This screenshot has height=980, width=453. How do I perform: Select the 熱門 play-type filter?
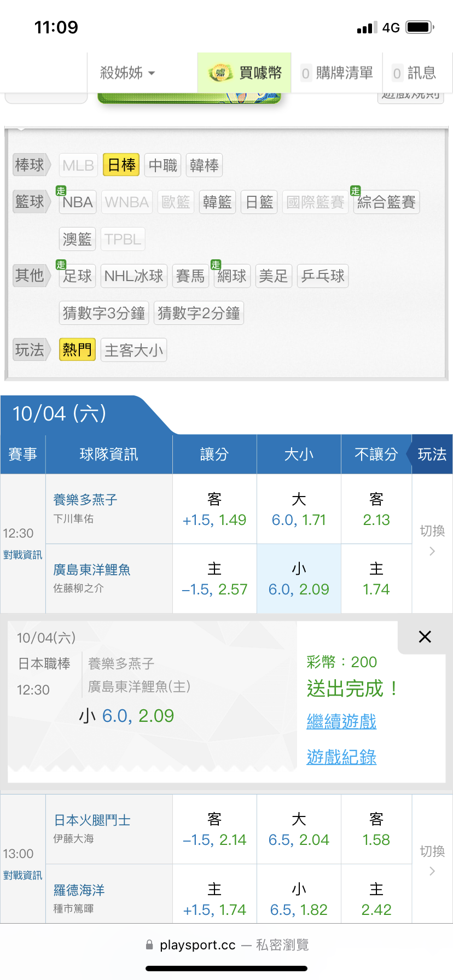[x=77, y=350]
